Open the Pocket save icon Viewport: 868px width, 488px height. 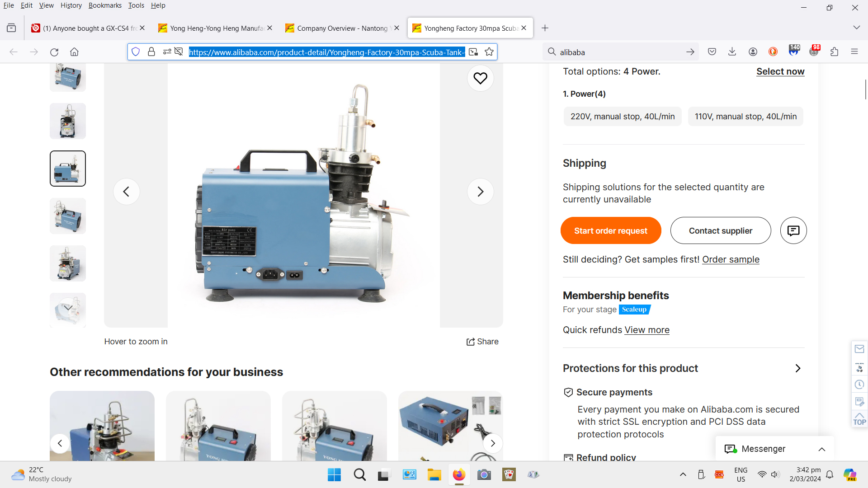click(712, 52)
